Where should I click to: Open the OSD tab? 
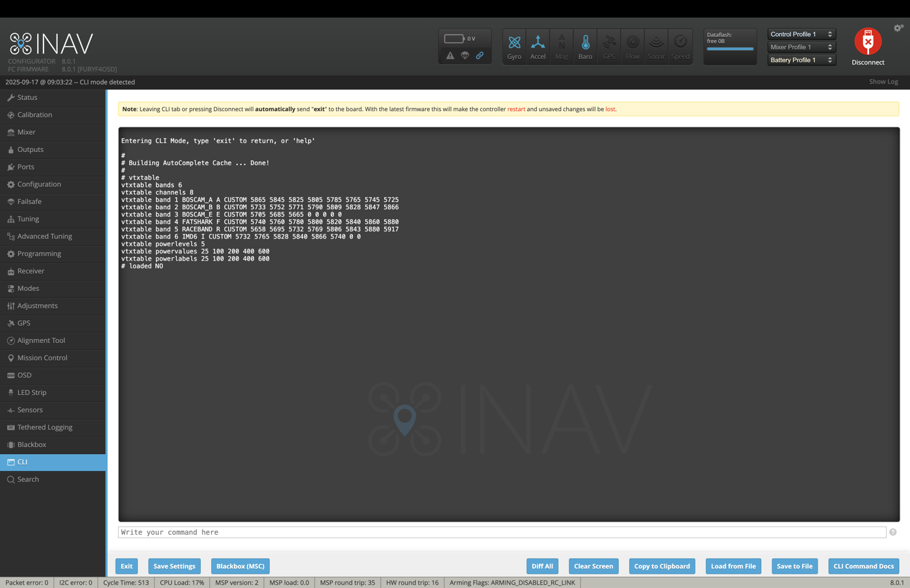53,376
